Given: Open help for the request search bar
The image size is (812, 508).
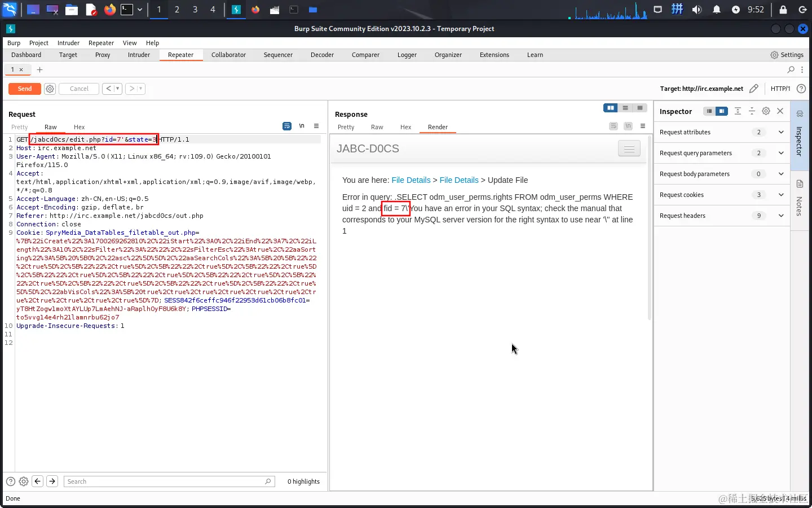Looking at the screenshot, I should (x=11, y=481).
